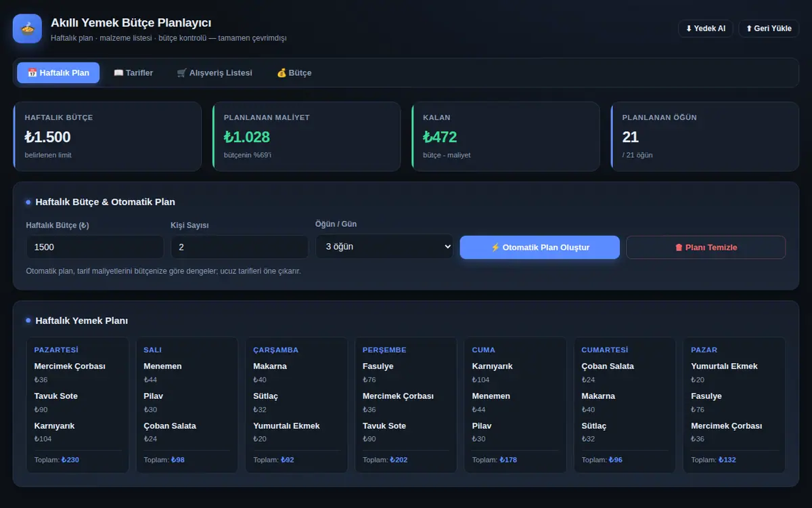812x508 pixels.
Task: Click the Geri Yükle restore button
Action: point(769,28)
